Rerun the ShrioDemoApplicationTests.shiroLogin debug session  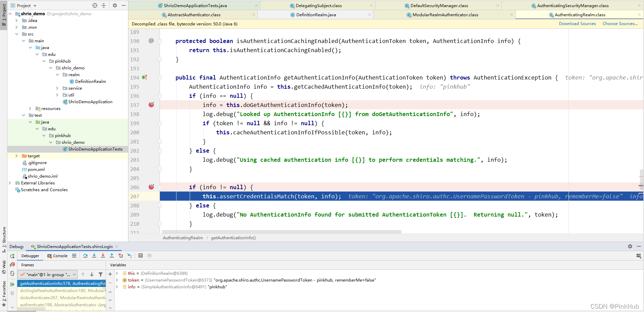pos(12,256)
